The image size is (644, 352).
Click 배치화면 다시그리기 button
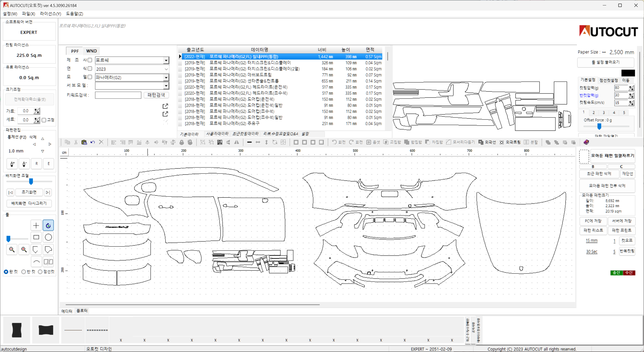(29, 203)
